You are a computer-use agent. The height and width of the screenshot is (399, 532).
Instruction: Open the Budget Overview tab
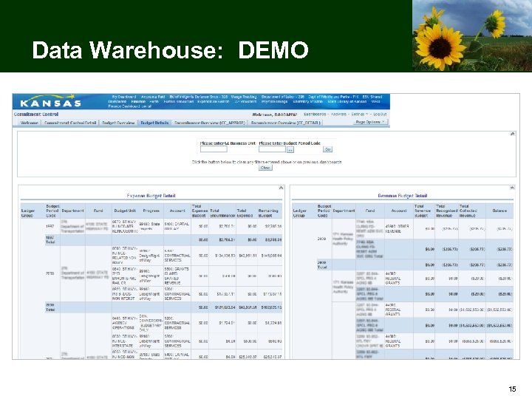point(118,123)
